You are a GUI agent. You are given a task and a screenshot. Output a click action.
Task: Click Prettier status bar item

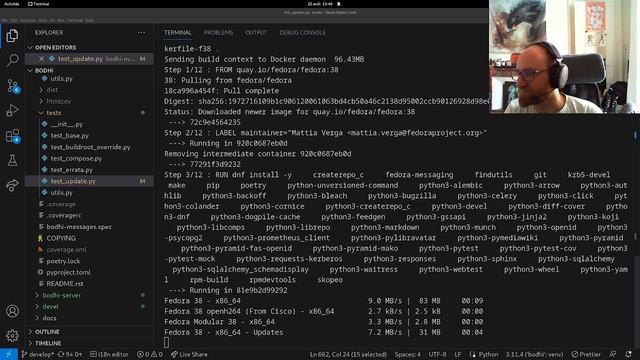586,354
